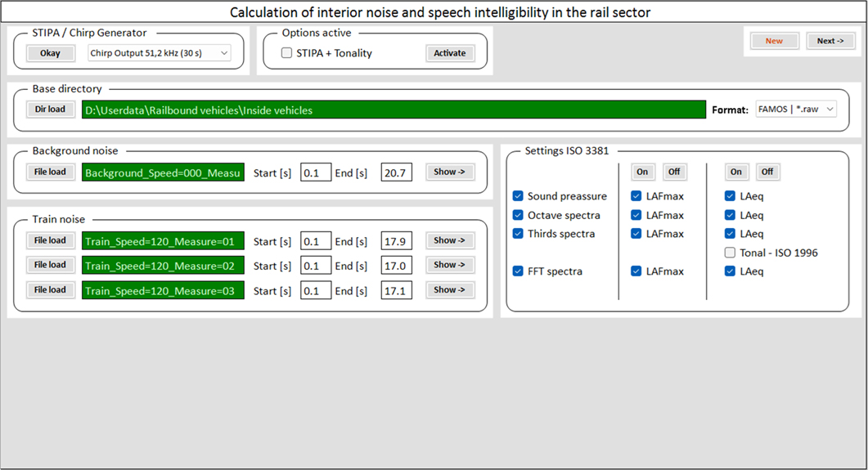The height and width of the screenshot is (470, 868).
Task: Disable the FFT spectra LAFmax checkbox
Action: pyautogui.click(x=636, y=271)
